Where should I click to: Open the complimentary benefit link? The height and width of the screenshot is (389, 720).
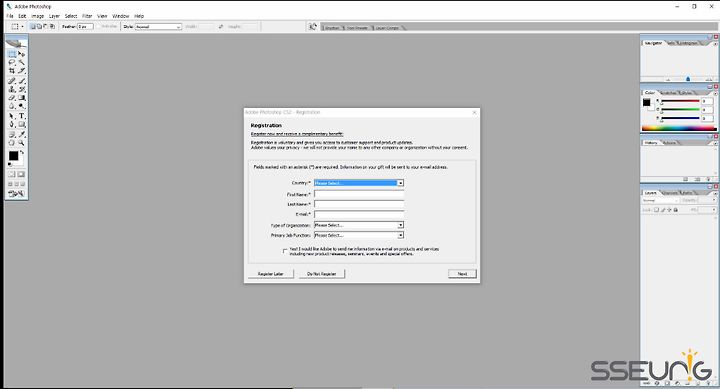297,134
